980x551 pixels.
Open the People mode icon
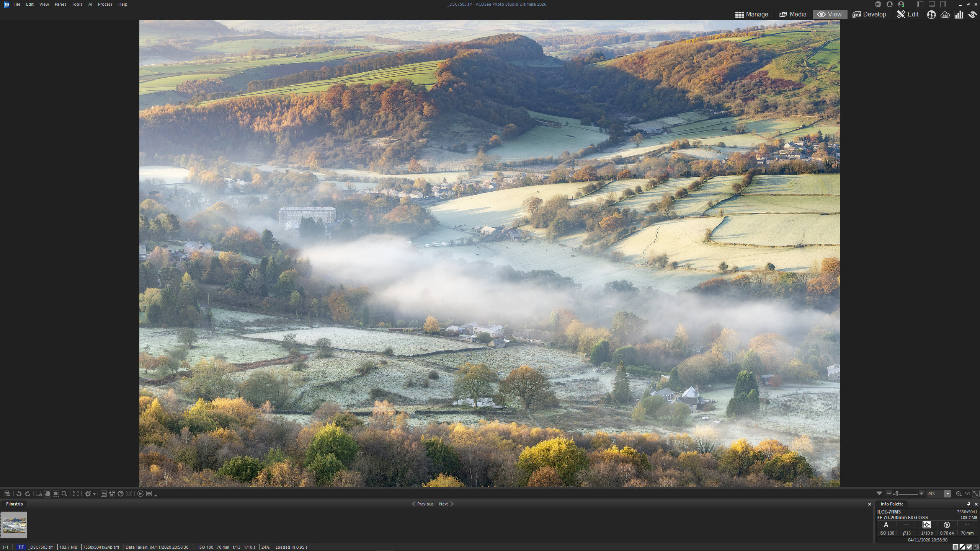(x=931, y=15)
